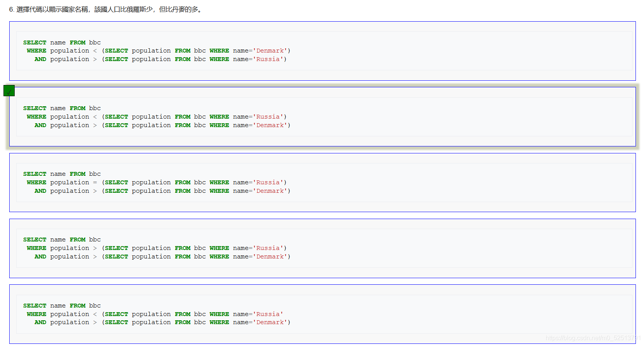Click 'SELECT name FROM bbc' in the last answer
Screen dimensions: 644x345
pos(62,306)
